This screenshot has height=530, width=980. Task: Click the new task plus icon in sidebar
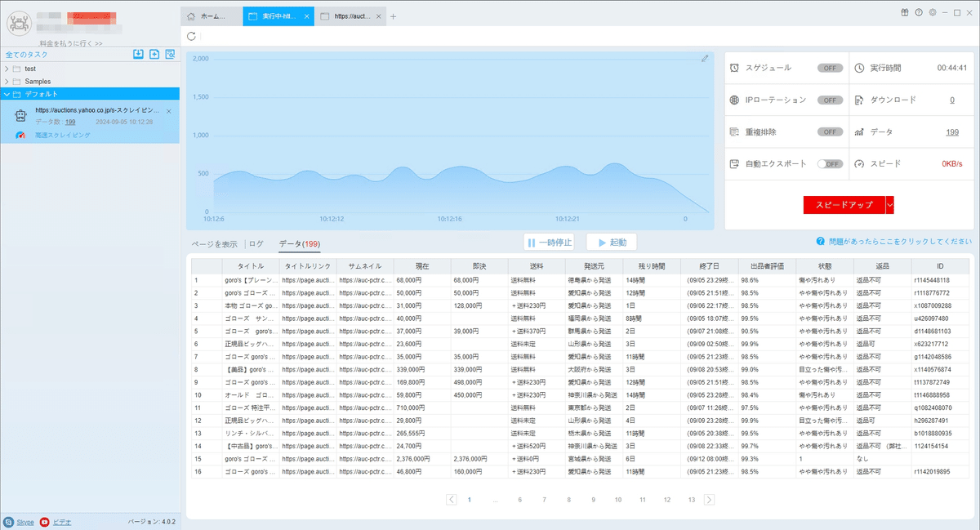point(154,55)
